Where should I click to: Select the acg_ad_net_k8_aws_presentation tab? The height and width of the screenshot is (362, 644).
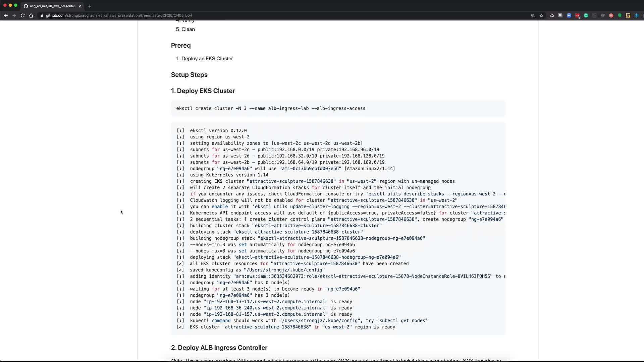click(x=52, y=6)
